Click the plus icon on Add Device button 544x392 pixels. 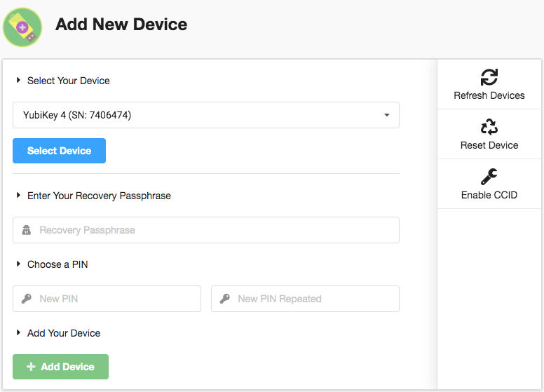point(32,367)
